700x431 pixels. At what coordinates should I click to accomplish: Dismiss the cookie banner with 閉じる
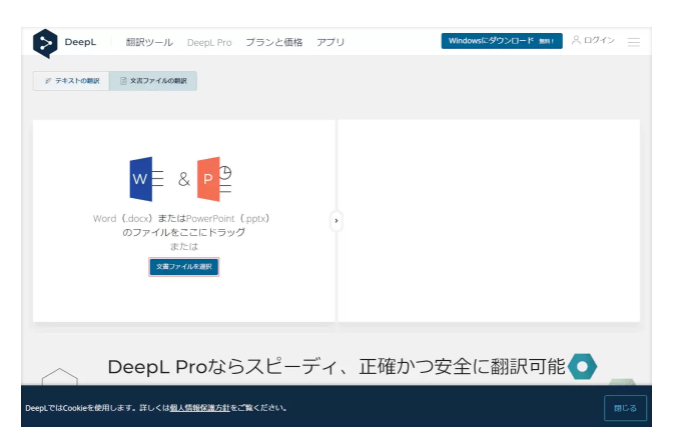625,408
